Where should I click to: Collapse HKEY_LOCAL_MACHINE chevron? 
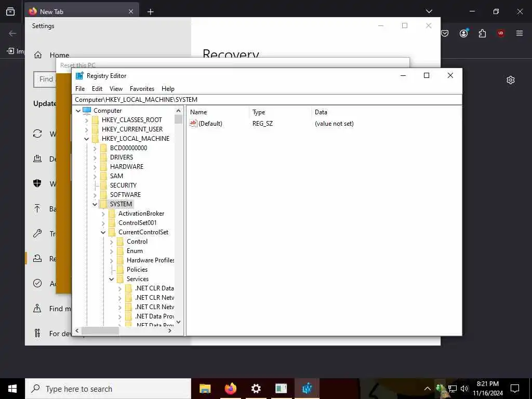pos(87,139)
